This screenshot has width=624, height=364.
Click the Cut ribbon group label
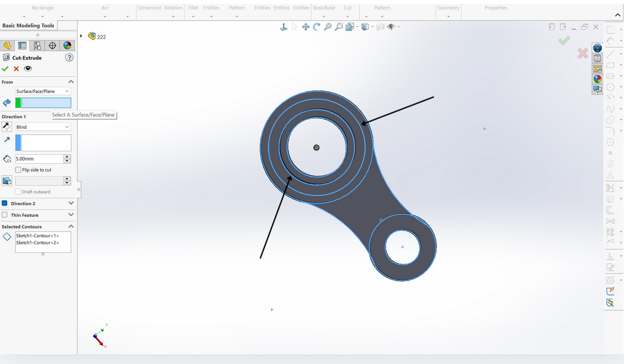click(x=348, y=8)
